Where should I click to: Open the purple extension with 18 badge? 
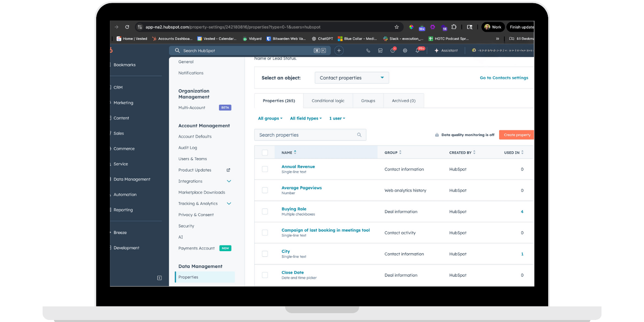point(444,27)
